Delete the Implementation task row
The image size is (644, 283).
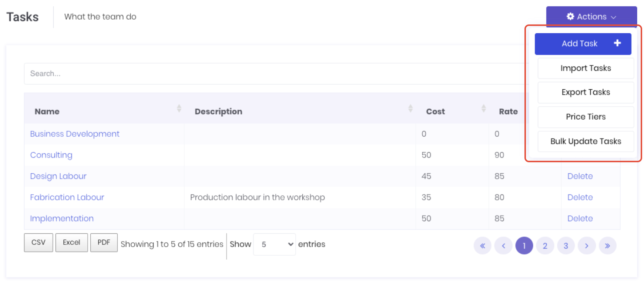(x=580, y=219)
